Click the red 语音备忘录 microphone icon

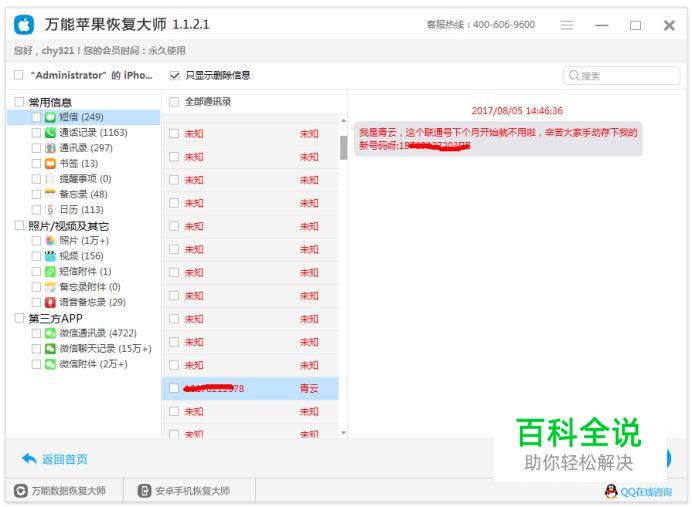point(50,302)
